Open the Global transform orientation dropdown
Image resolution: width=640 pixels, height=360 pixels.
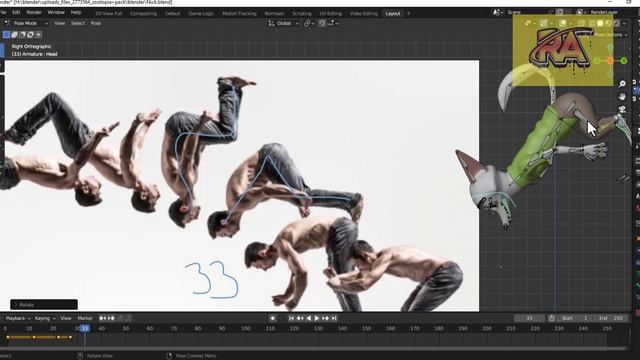click(x=283, y=24)
